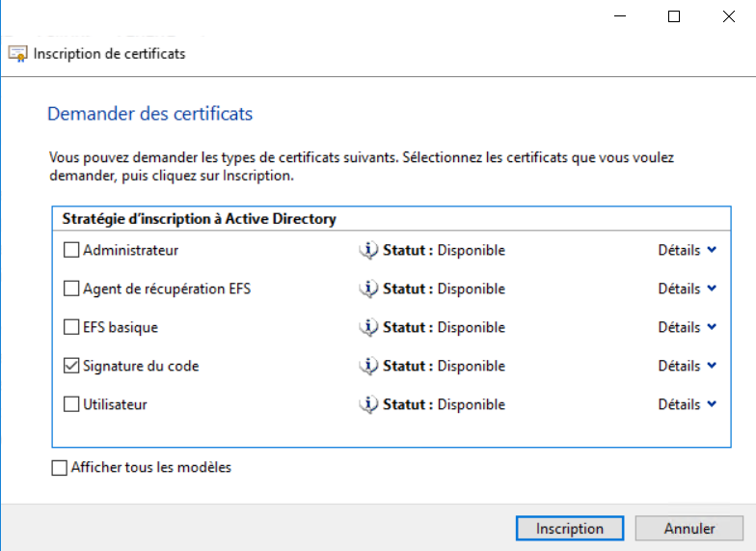The width and height of the screenshot is (756, 551).
Task: Expand Détails for Administrateur
Action: [x=688, y=250]
